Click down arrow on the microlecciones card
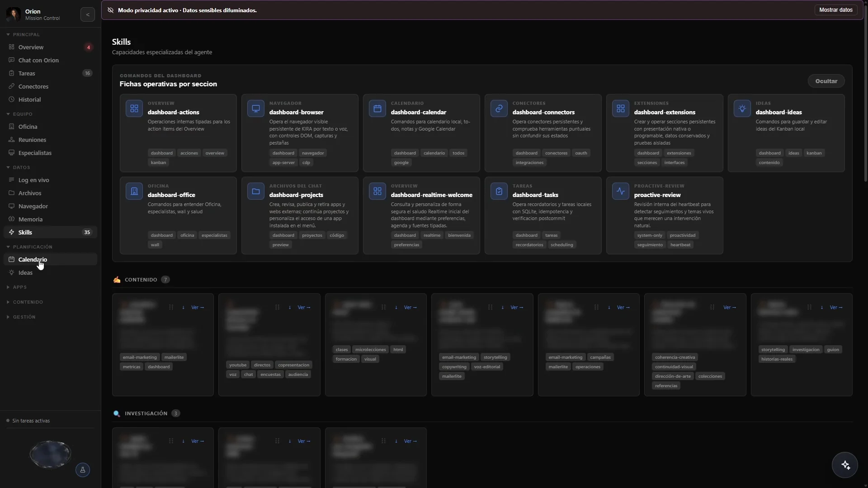The width and height of the screenshot is (868, 488). tap(396, 307)
